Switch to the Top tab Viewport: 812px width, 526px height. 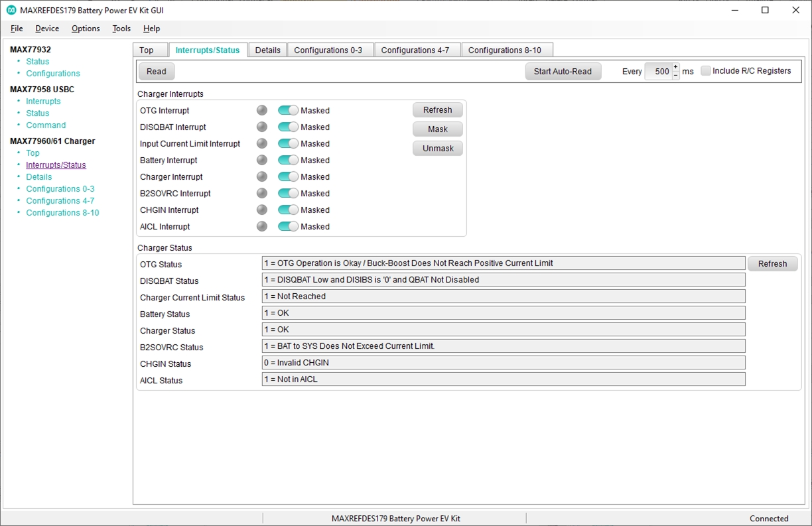point(151,50)
